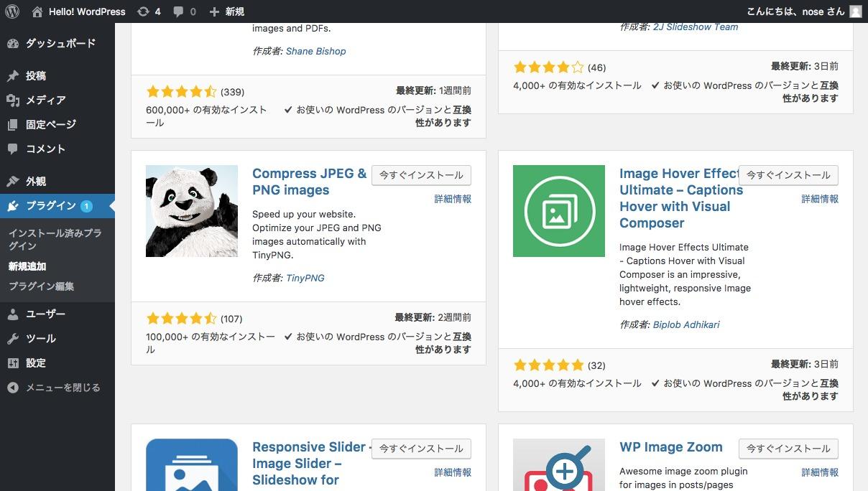This screenshot has width=868, height=491.
Task: Collapse sidebar with メニューを閉じる arrow icon
Action: [x=13, y=388]
